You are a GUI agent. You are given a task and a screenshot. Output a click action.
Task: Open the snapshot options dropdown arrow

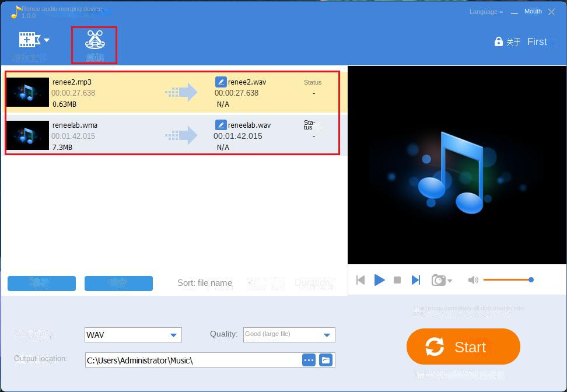(x=450, y=281)
